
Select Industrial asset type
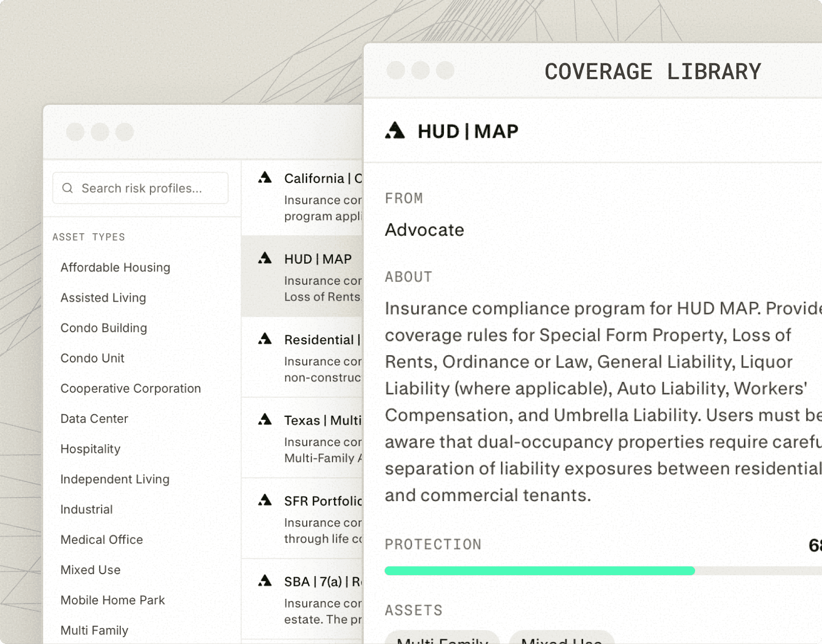coord(86,509)
